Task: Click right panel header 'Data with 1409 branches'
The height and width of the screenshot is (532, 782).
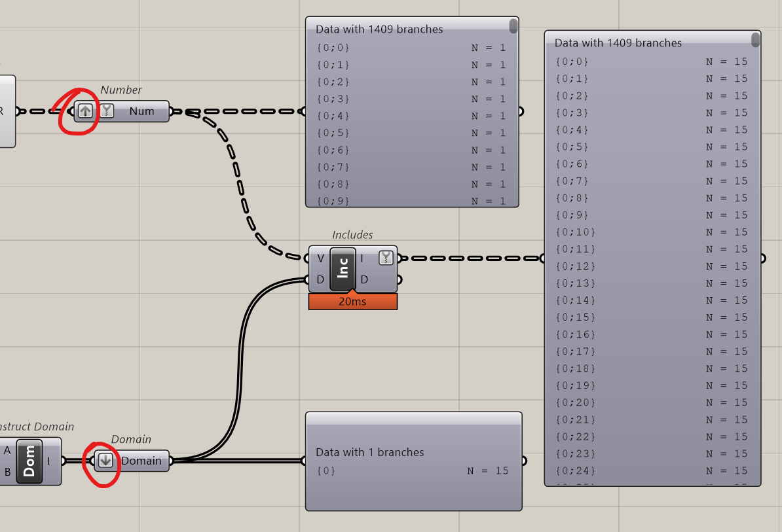Action: 618,43
